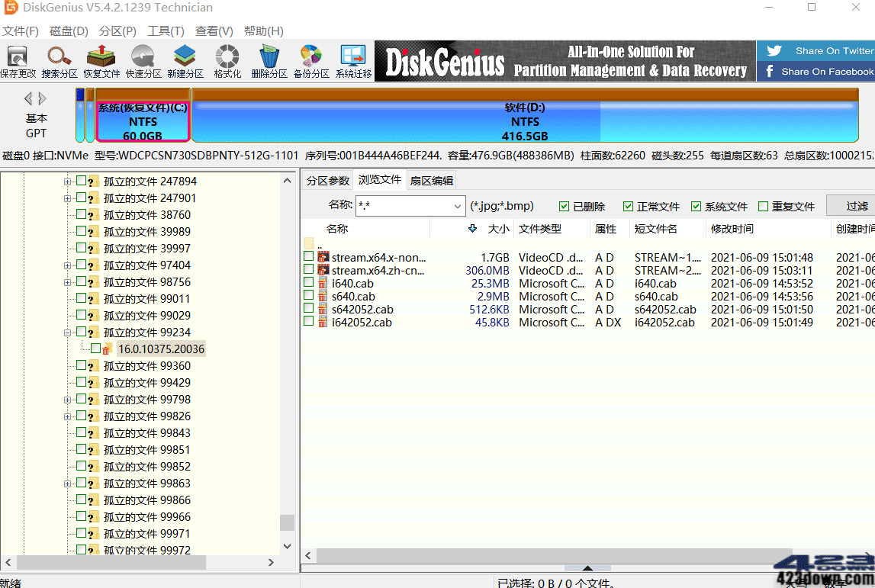Open the 工具(T) menu
This screenshot has height=588, width=875.
(166, 31)
